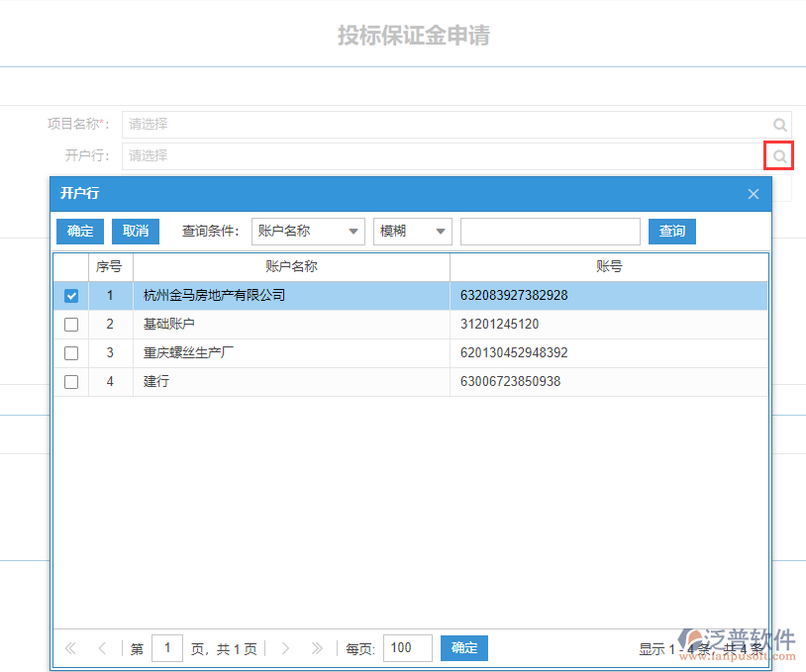Click the 取消 cancel button
Viewport: 806px width, 672px height.
(x=135, y=231)
